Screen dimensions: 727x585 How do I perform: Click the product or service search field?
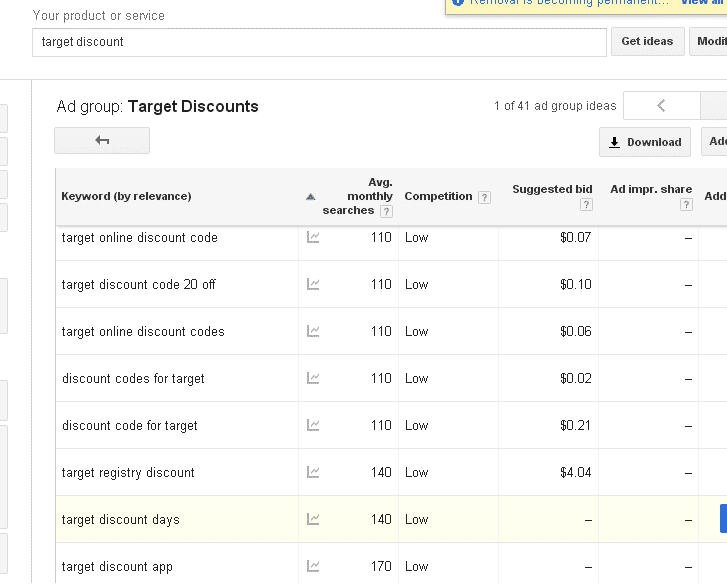pyautogui.click(x=319, y=42)
